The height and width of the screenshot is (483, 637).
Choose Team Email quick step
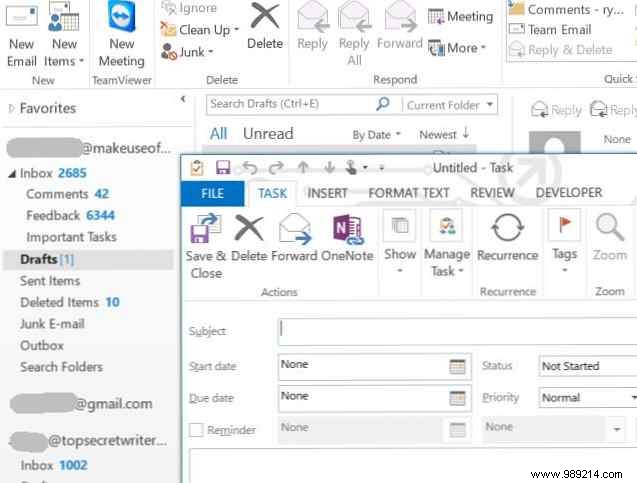coord(550,30)
